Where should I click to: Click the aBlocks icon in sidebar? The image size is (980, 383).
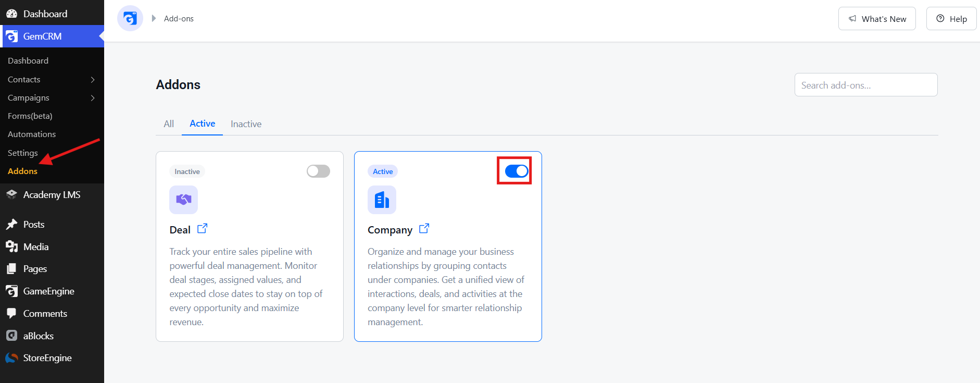click(11, 336)
